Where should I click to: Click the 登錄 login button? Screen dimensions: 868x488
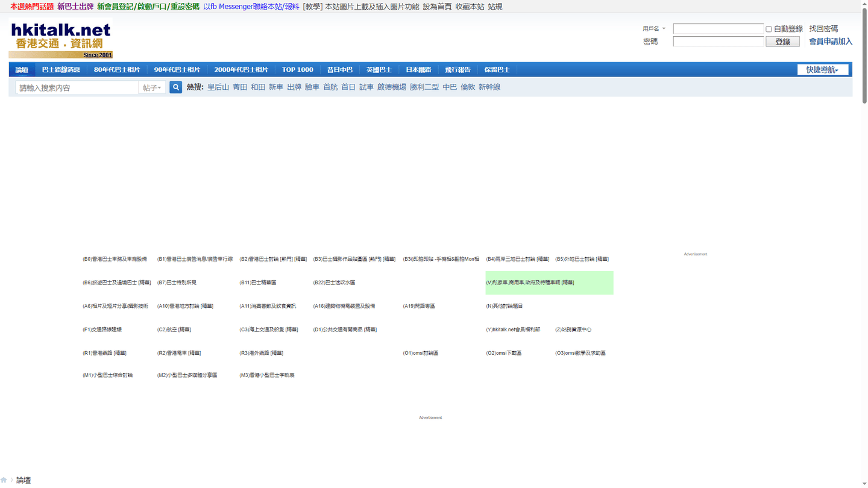[782, 42]
